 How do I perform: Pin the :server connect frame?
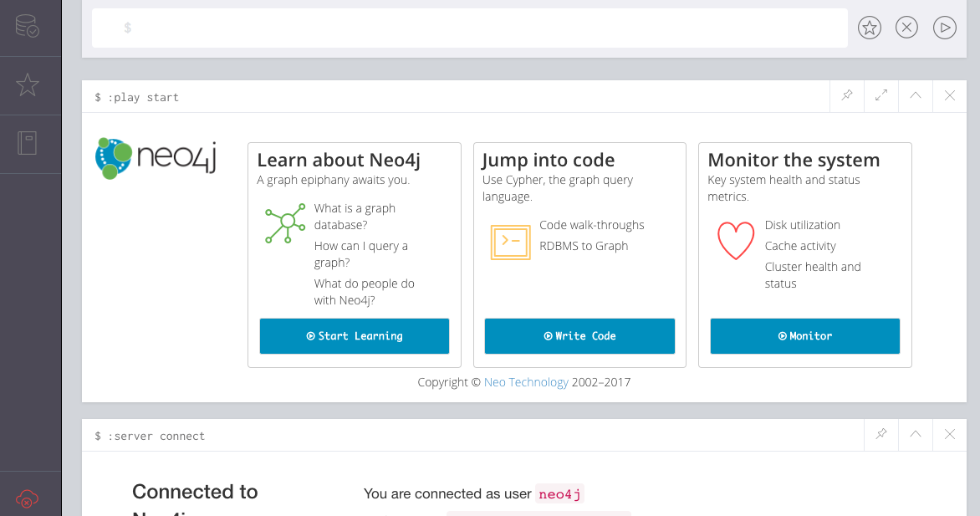click(881, 434)
